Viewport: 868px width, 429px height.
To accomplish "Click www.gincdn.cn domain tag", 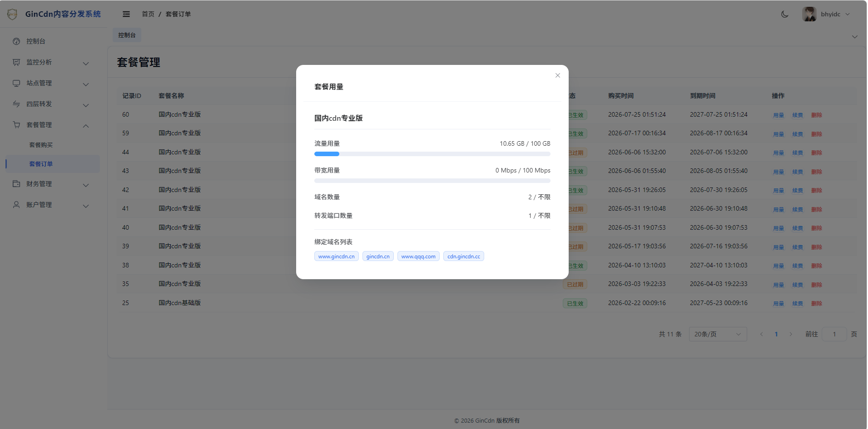I will [x=336, y=256].
